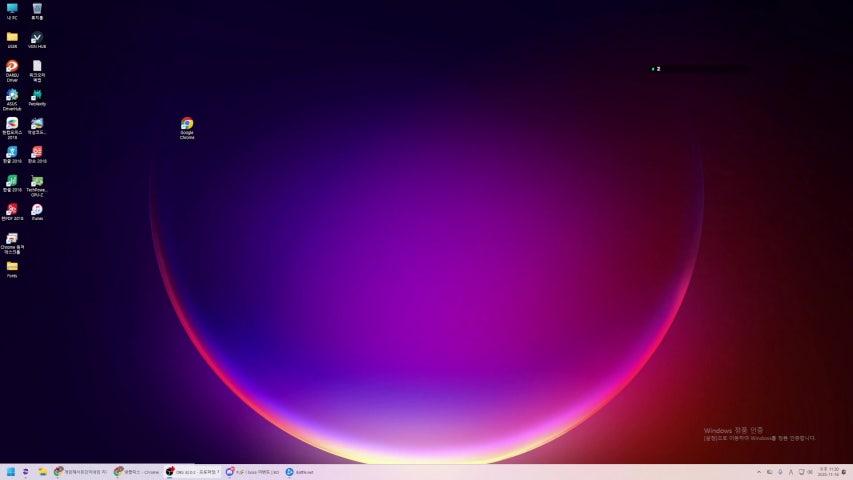Open the Perplexity desktop shortcut
The image size is (853, 480).
[37, 95]
